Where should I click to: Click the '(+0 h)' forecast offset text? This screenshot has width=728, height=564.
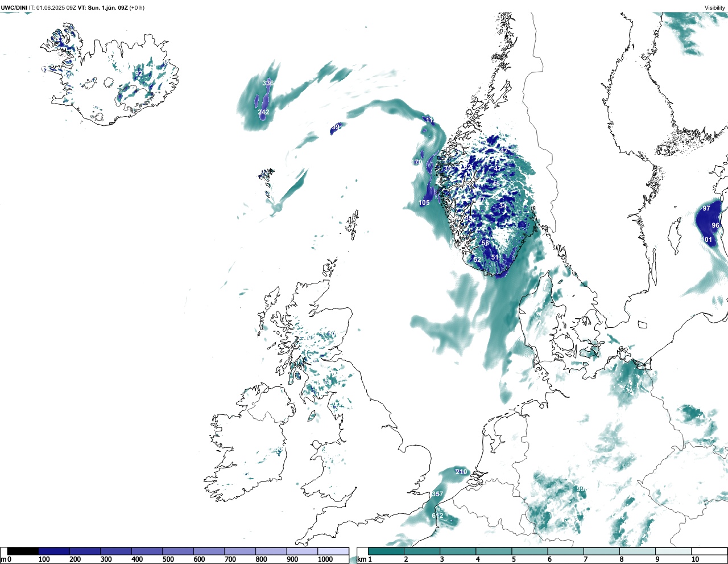pos(137,8)
